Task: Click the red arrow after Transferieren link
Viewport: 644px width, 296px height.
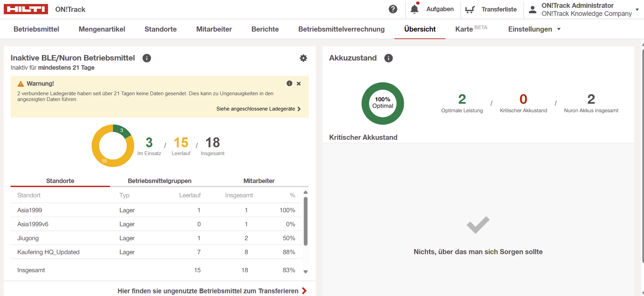Action: (x=304, y=291)
